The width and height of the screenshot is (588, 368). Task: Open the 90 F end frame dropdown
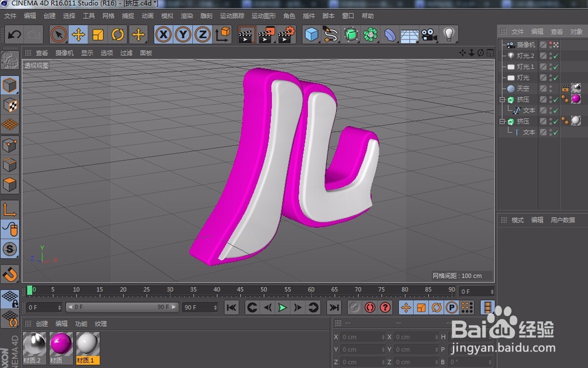tap(216, 307)
